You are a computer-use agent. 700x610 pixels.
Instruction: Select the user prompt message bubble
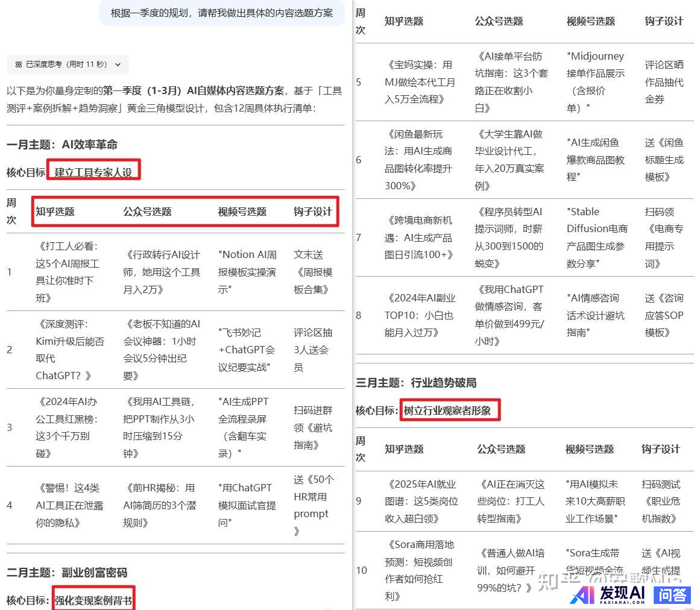221,13
